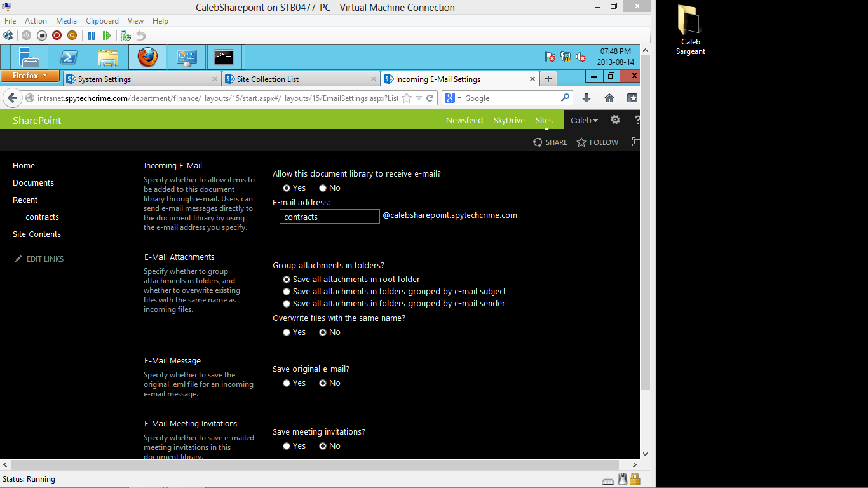The height and width of the screenshot is (488, 868).
Task: Open the Clipboard menu
Action: (x=102, y=21)
